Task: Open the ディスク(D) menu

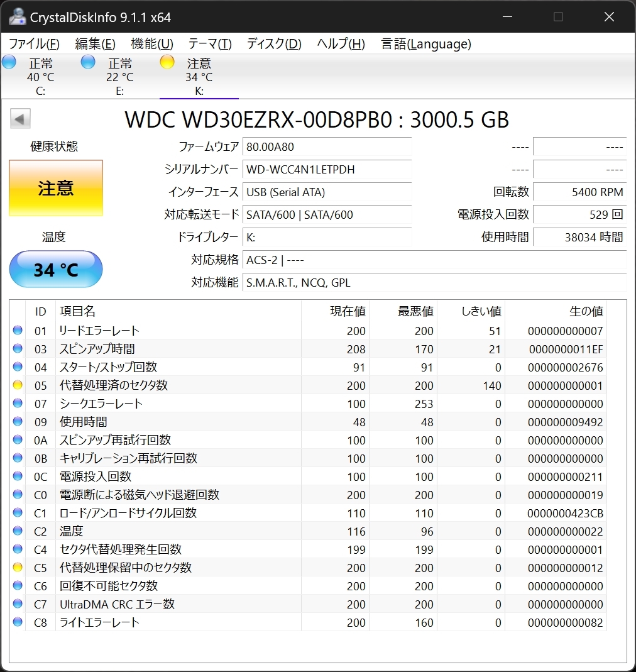Action: click(x=274, y=44)
